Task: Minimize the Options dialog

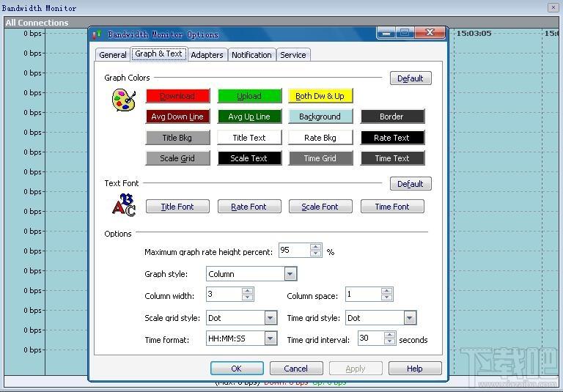Action: (386, 33)
